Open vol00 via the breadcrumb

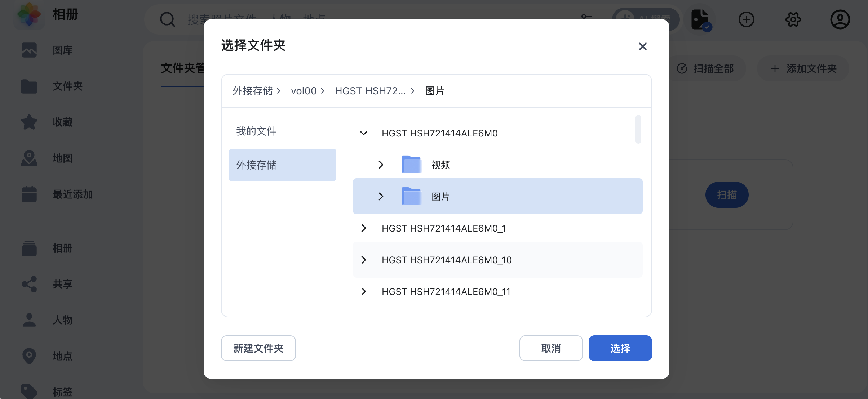tap(303, 91)
